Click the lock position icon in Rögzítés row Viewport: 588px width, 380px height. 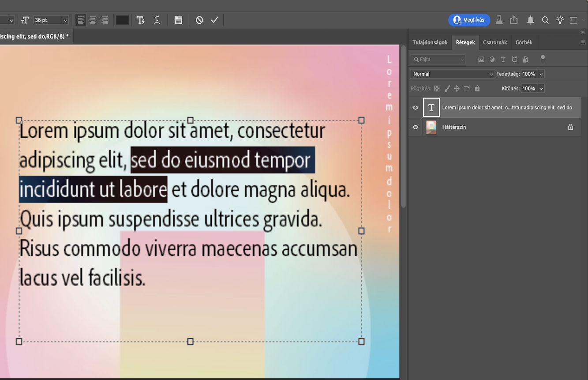click(x=457, y=88)
